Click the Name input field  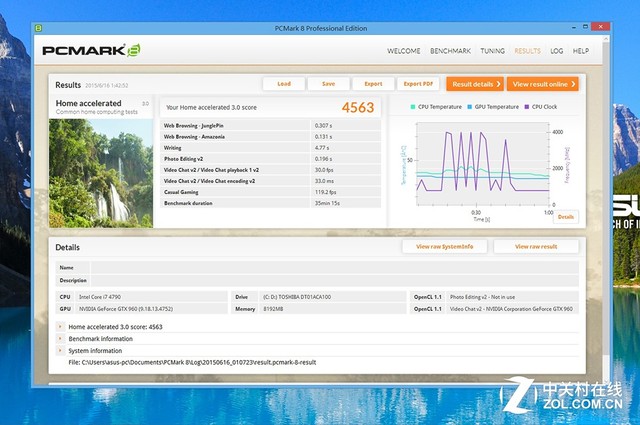pos(335,267)
